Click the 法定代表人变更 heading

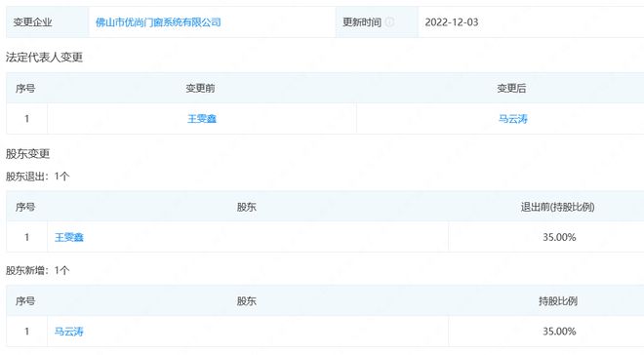click(x=44, y=57)
